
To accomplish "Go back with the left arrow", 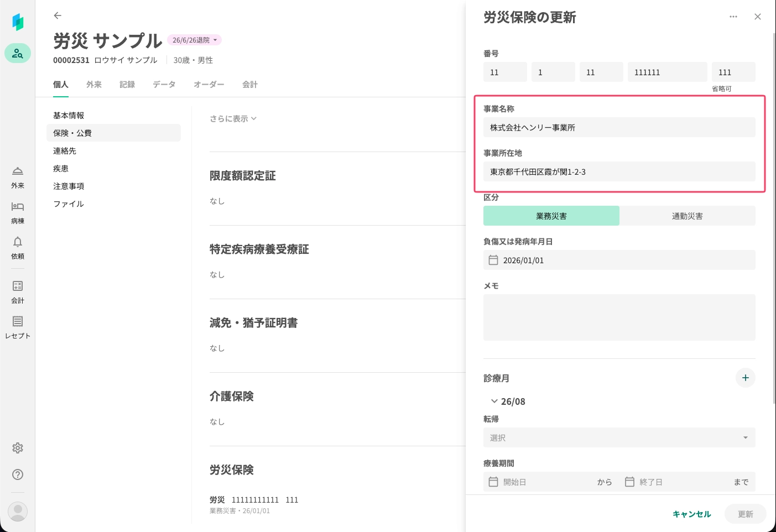I will tap(58, 15).
